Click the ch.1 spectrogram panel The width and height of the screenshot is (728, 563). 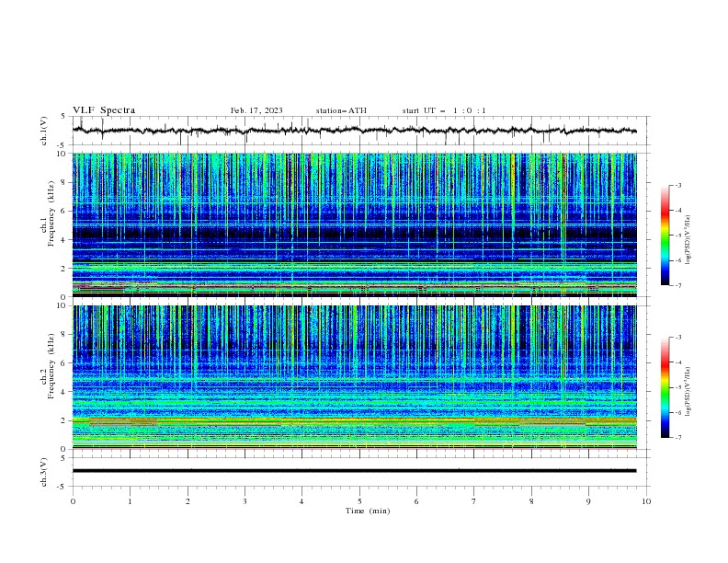point(355,224)
